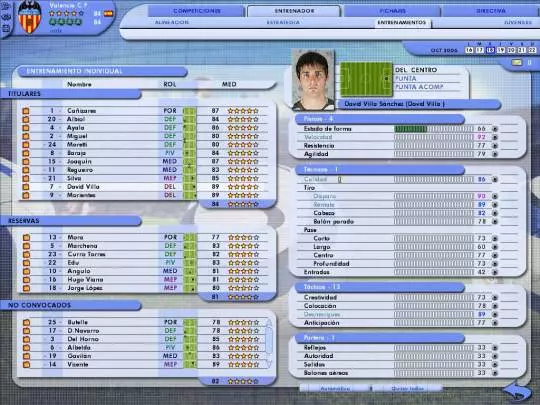
Task: Toggle training for Reflejos
Action: 495,348
